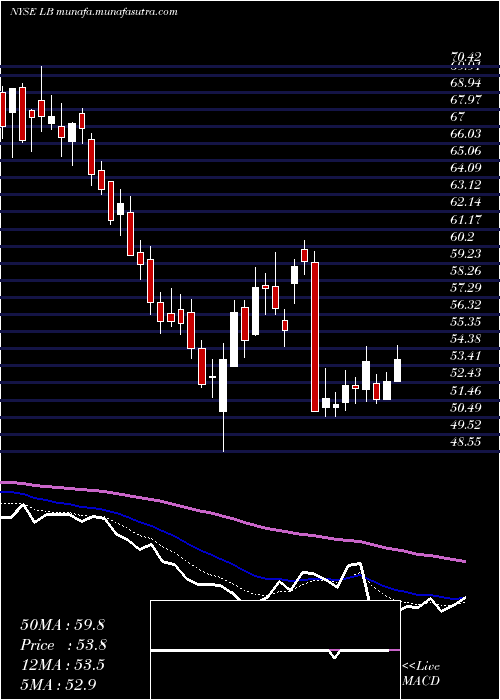This screenshot has width=500, height=700.
Task: Select the 62.14 price axis label
Action: click(466, 202)
